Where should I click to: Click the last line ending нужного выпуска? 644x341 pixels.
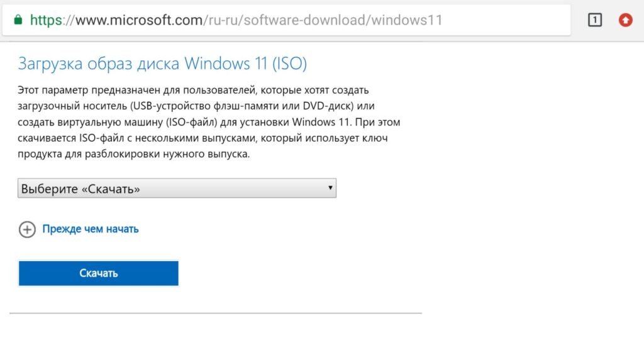point(133,155)
